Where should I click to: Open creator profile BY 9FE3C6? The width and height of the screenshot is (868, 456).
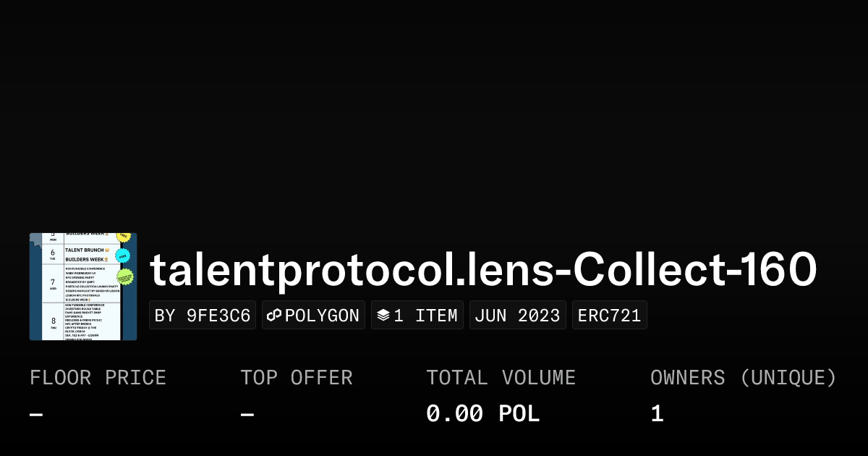tap(203, 316)
